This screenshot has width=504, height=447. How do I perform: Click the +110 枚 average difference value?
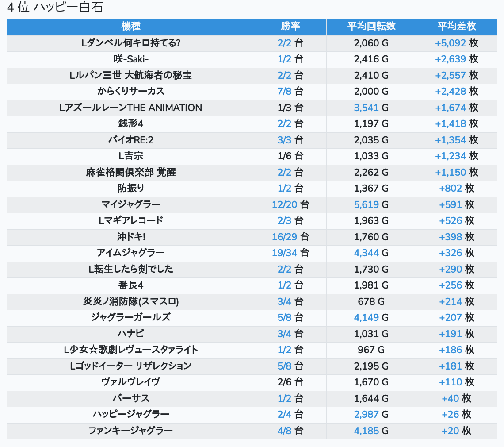[x=456, y=382]
